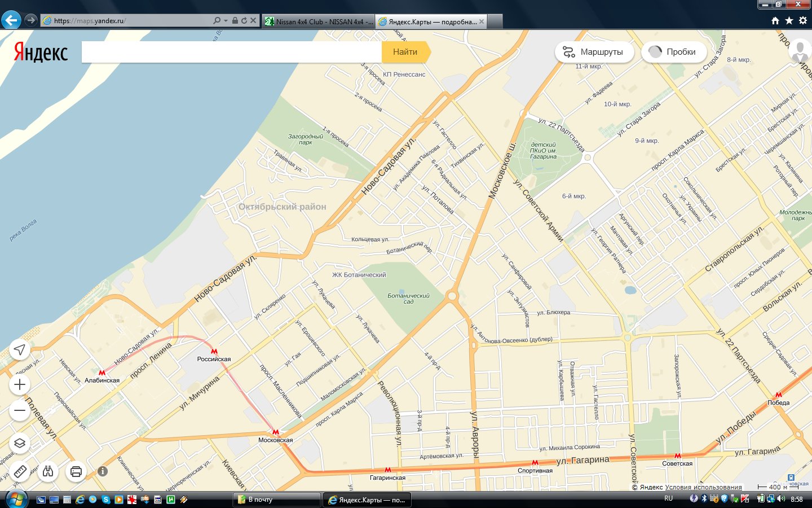Image resolution: width=812 pixels, height=508 pixels.
Task: Open the user profile avatar
Action: click(800, 51)
